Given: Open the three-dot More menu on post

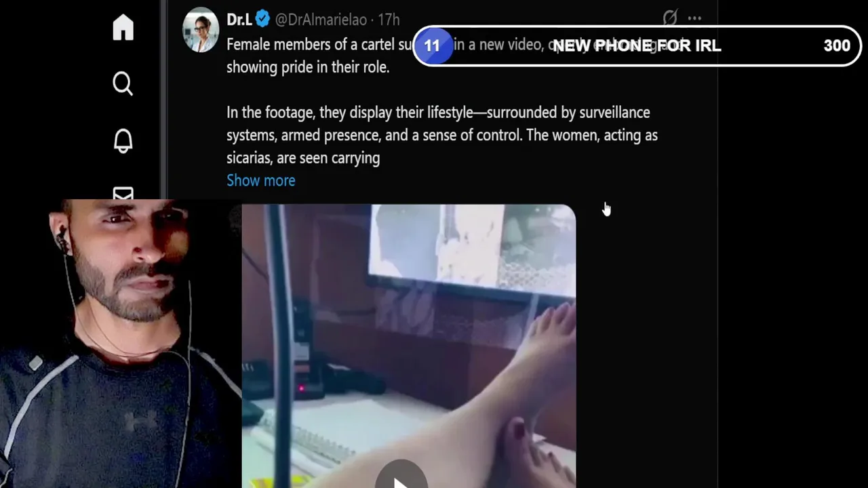Looking at the screenshot, I should (694, 18).
